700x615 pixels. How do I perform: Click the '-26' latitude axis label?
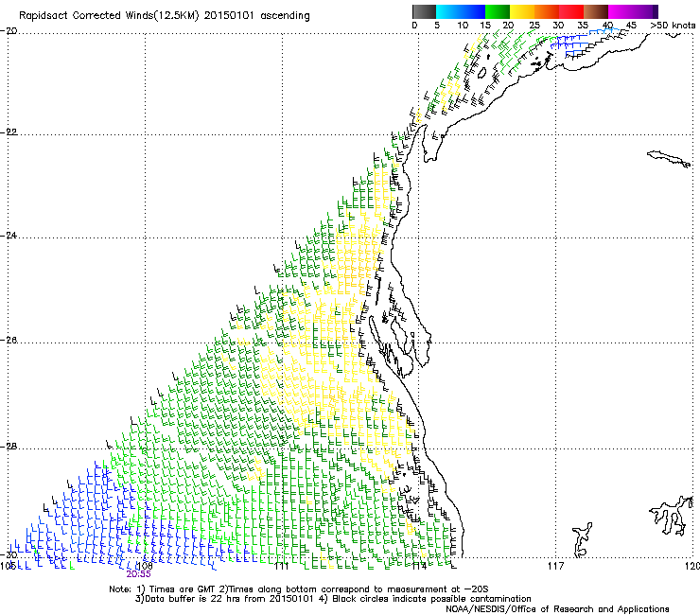pos(9,341)
